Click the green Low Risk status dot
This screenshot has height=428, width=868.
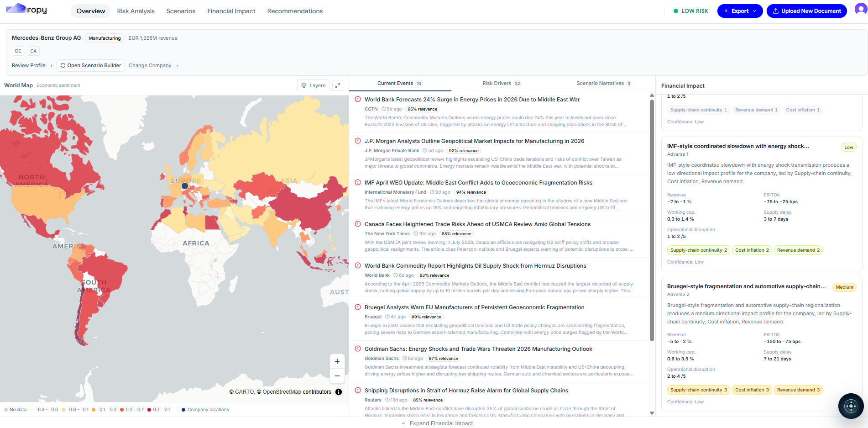click(x=676, y=11)
